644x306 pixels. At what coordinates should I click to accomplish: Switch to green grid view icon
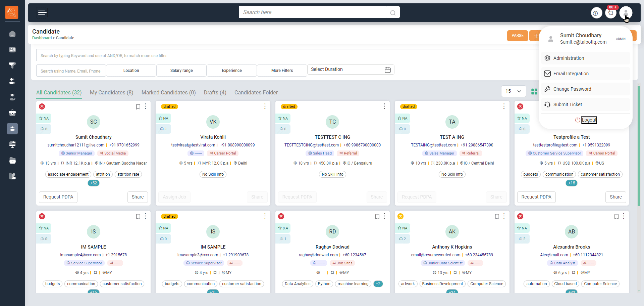click(534, 91)
